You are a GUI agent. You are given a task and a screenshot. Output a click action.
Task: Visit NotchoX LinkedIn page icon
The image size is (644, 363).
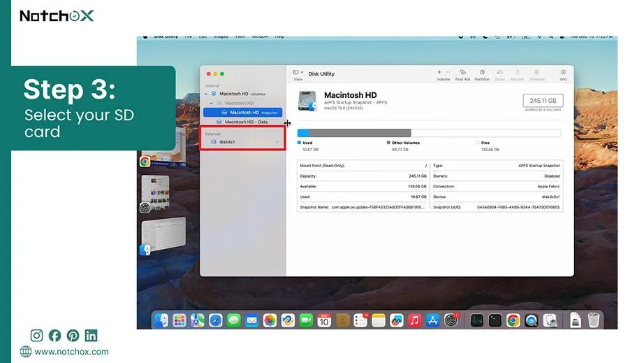coord(92,336)
